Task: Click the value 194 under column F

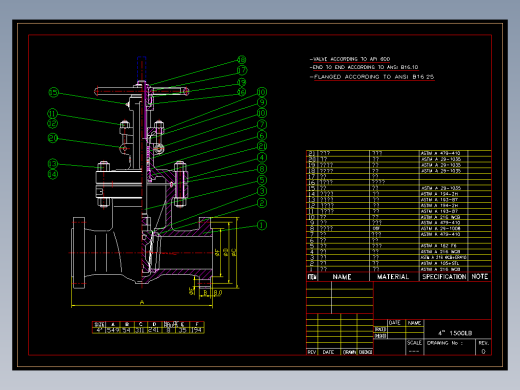Action: 197,330
